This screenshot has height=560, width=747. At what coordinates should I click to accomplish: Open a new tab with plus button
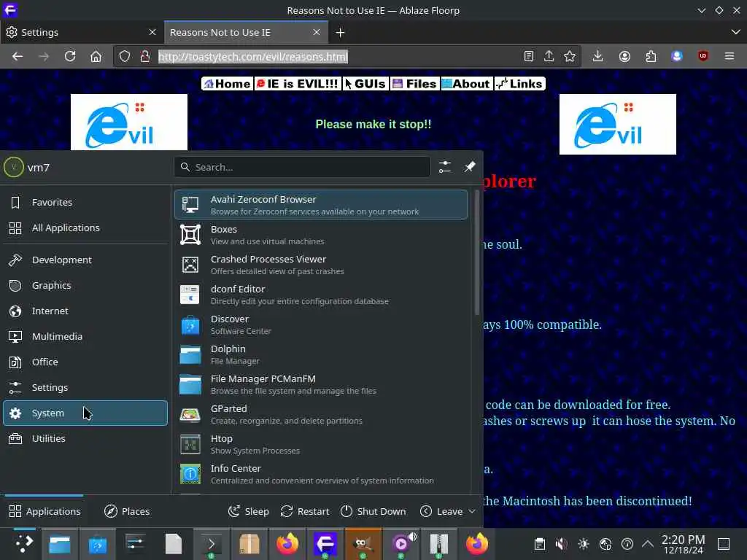(x=340, y=32)
